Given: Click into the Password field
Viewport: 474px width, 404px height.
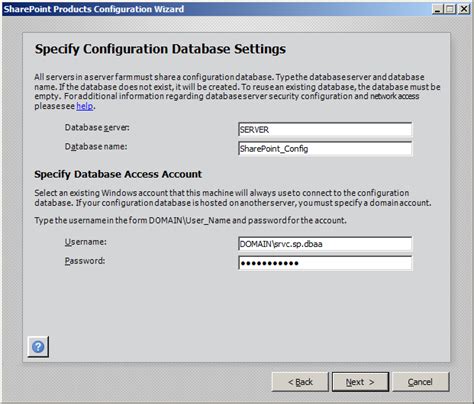Looking at the screenshot, I should pos(325,263).
